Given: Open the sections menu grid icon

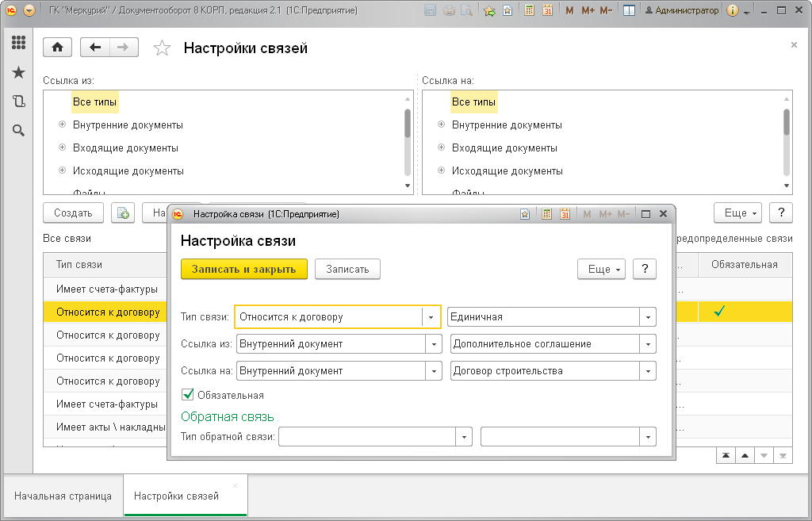Looking at the screenshot, I should (19, 43).
